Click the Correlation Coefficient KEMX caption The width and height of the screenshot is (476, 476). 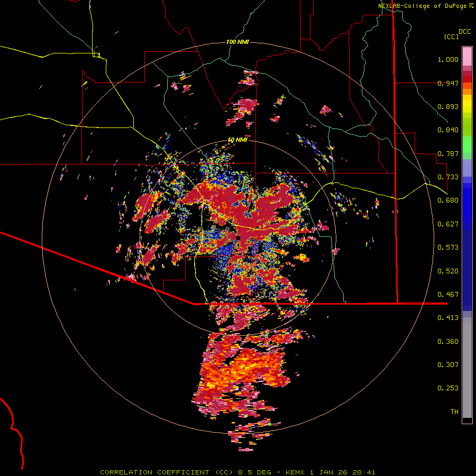(237, 472)
